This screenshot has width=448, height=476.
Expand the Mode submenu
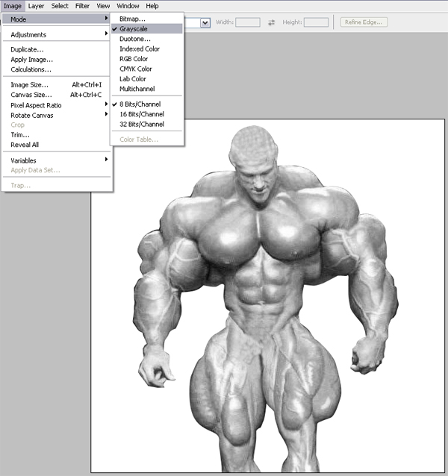(x=56, y=19)
